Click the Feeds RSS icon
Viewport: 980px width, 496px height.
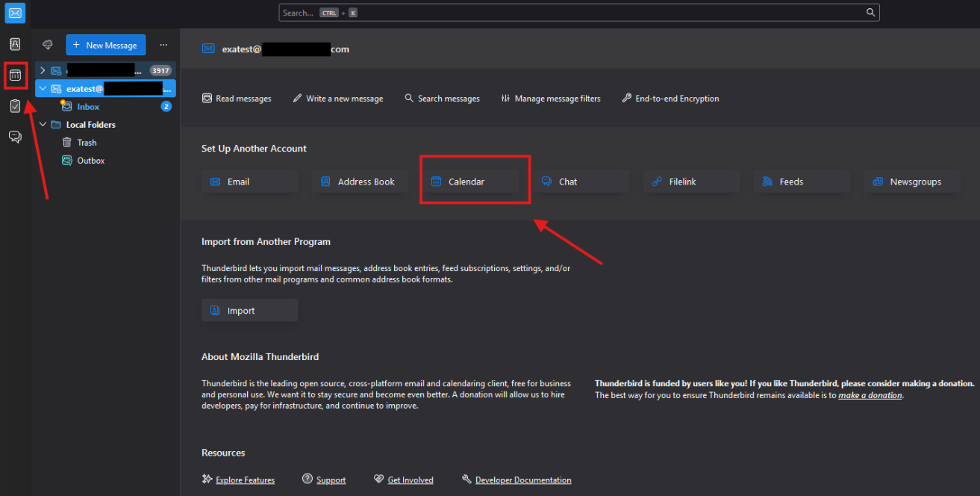[x=767, y=182]
